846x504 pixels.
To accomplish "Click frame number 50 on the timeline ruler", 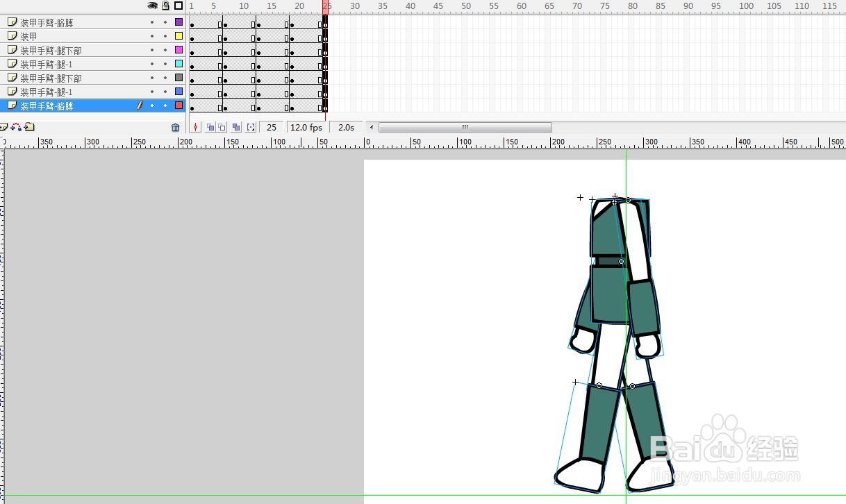I will click(466, 6).
